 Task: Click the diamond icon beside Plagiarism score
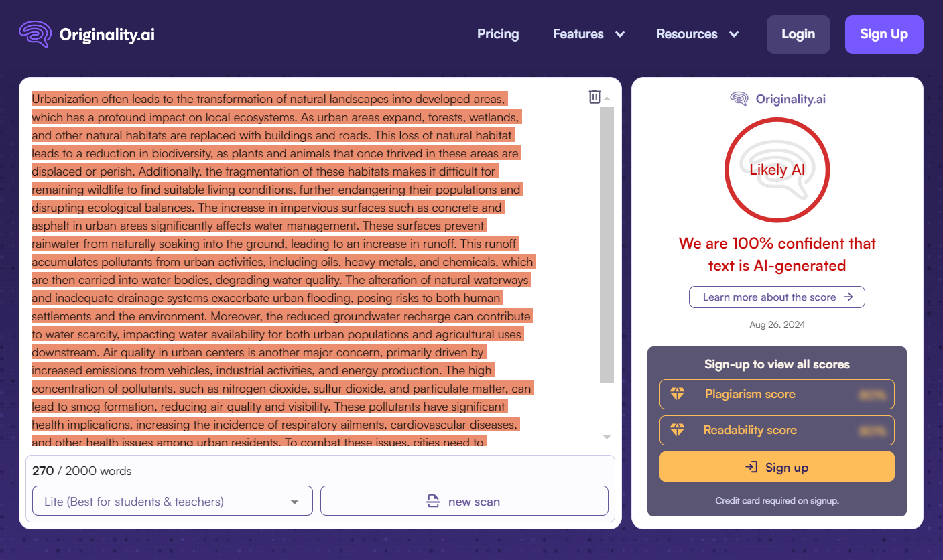point(677,394)
